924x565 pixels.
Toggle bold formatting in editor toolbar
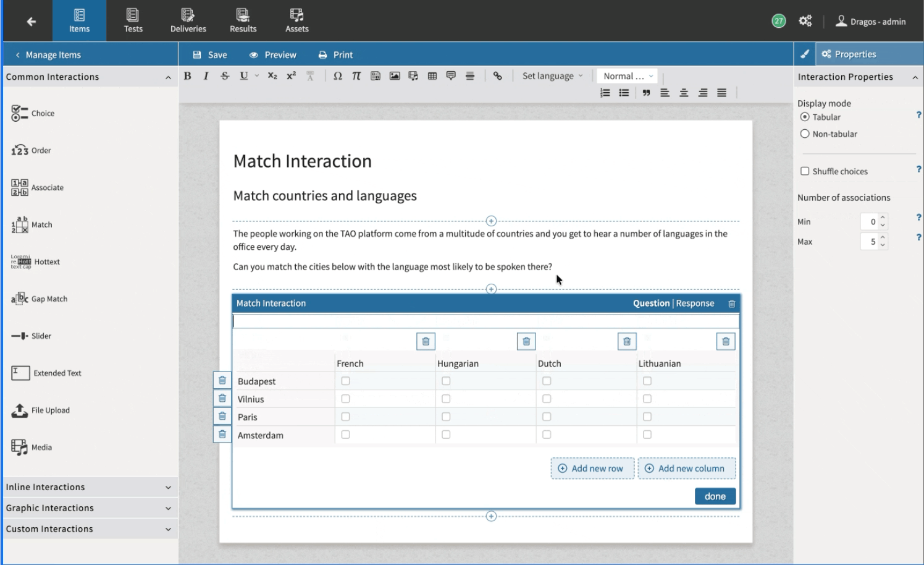click(x=188, y=76)
